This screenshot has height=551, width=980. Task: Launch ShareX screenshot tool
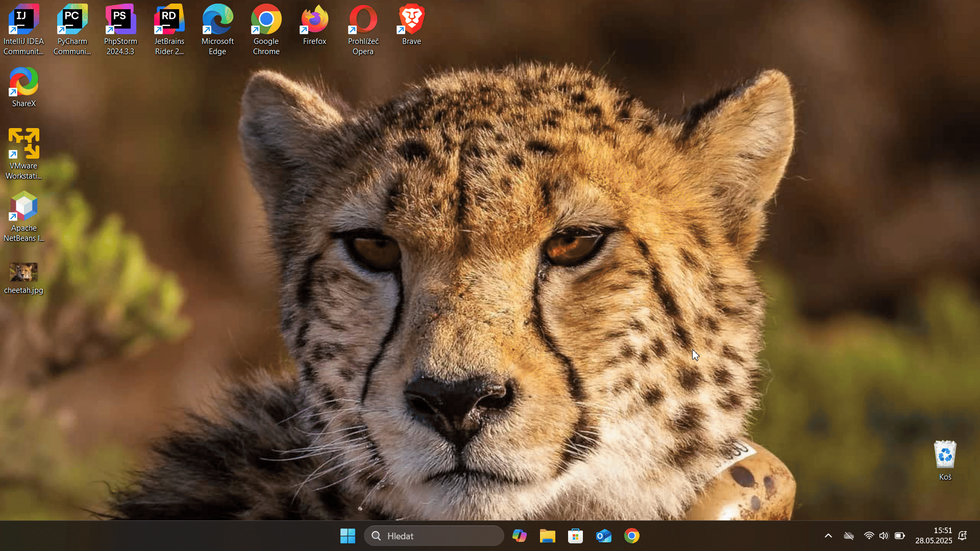23,82
